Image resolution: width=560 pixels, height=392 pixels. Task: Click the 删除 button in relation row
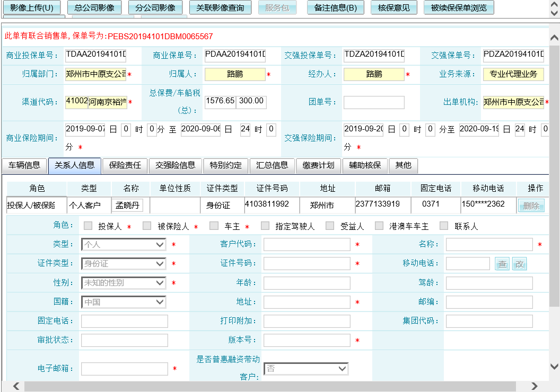tap(531, 206)
